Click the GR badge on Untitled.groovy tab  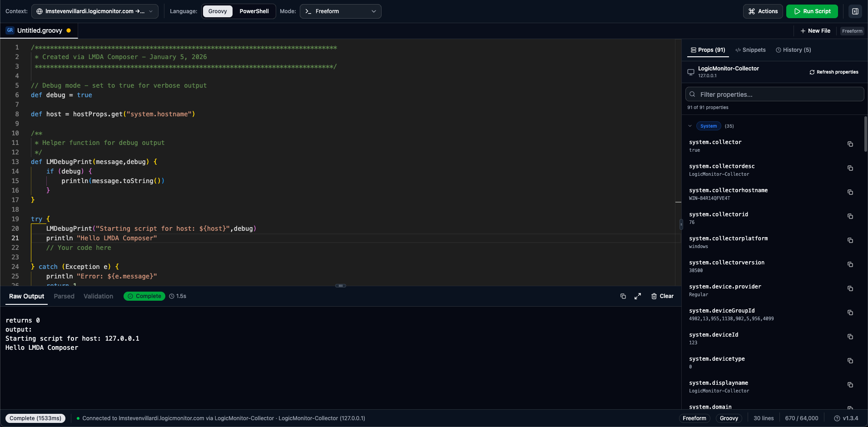[x=10, y=30]
